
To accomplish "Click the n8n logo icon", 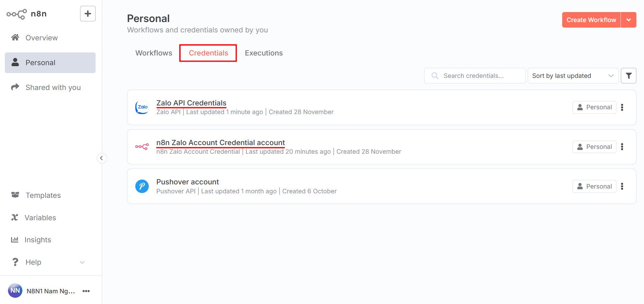I will pyautogui.click(x=17, y=14).
